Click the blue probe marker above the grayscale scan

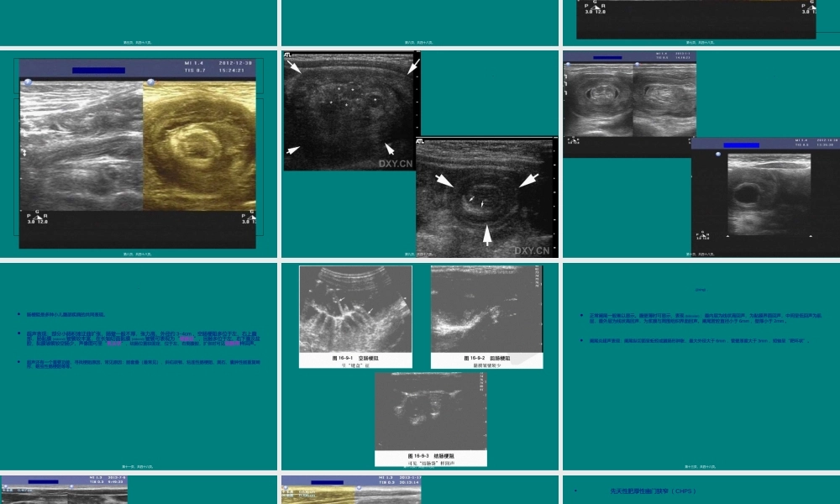[x=29, y=82]
